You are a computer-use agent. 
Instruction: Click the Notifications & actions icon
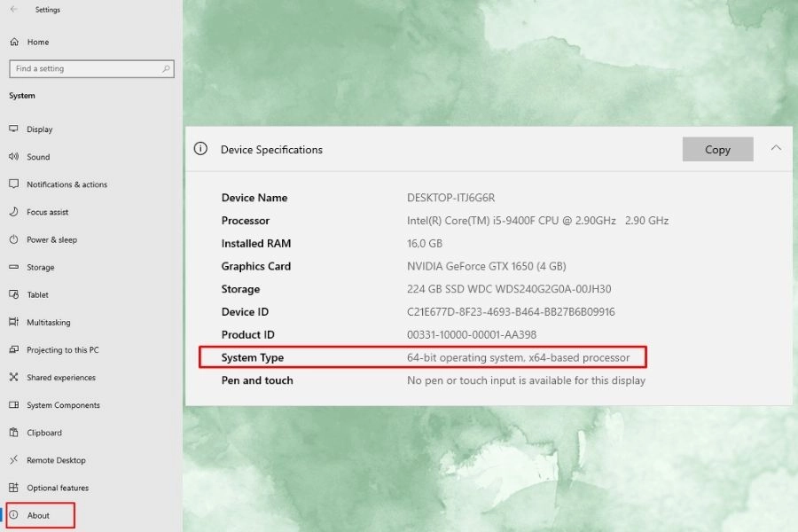point(13,184)
